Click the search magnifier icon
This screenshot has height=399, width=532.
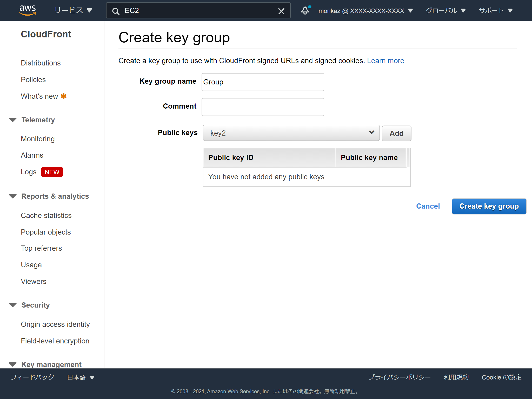pos(116,11)
